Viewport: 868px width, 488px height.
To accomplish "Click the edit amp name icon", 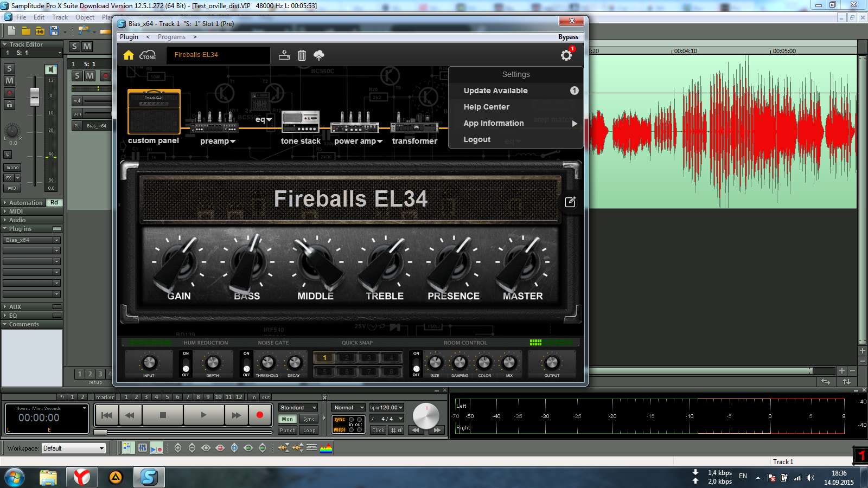I will (570, 202).
